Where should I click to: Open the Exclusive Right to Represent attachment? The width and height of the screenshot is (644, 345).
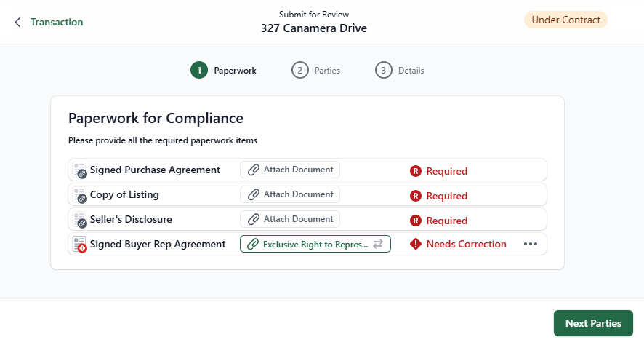(x=308, y=245)
